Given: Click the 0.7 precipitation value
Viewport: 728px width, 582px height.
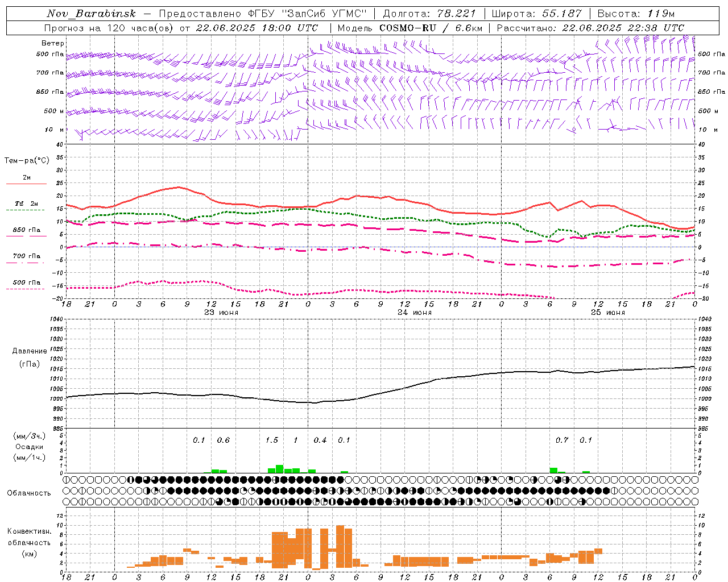Looking at the screenshot, I should 562,440.
